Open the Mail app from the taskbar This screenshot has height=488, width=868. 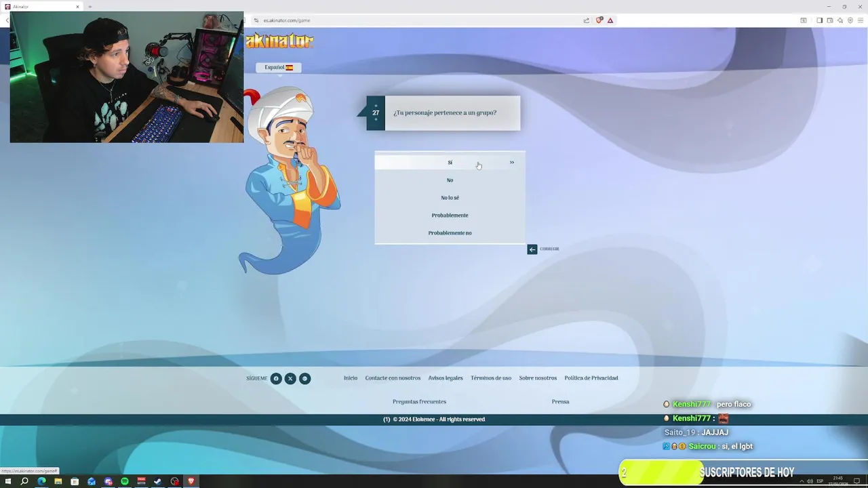[92, 481]
